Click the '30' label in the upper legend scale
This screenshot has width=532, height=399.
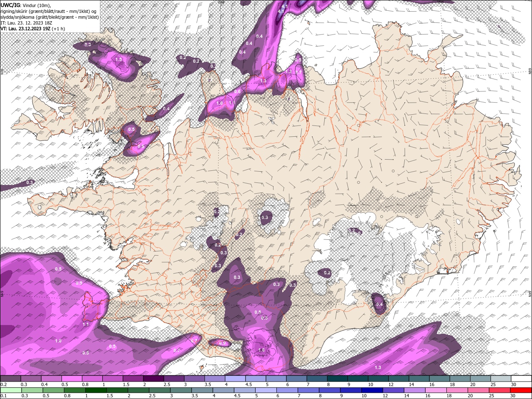[x=514, y=384]
